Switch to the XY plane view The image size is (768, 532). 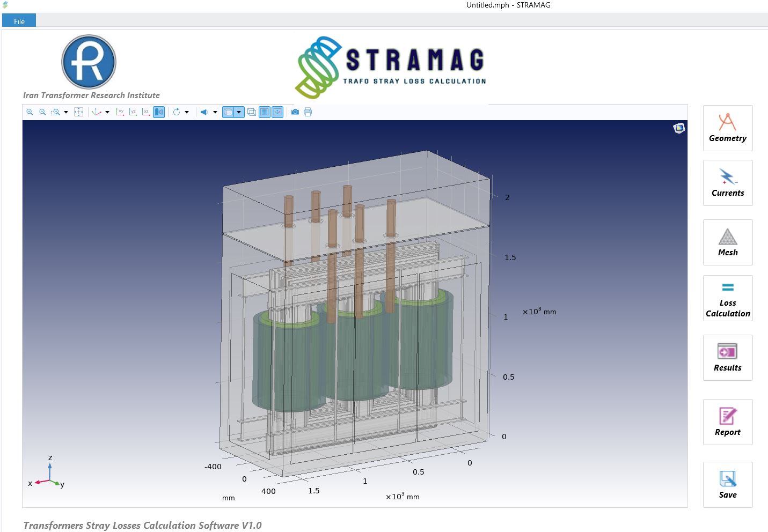pyautogui.click(x=120, y=112)
